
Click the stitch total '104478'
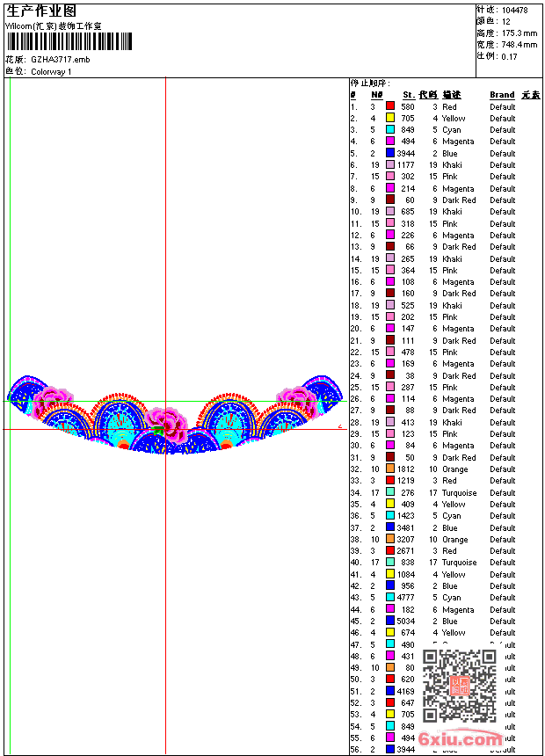coord(514,11)
